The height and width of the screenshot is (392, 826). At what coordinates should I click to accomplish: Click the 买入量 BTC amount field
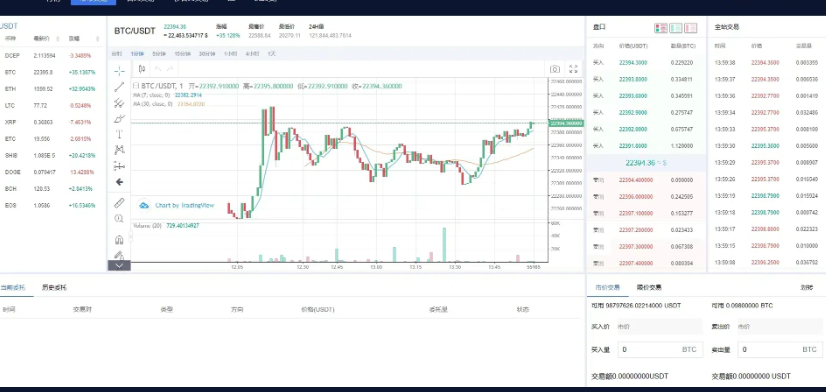click(x=660, y=349)
